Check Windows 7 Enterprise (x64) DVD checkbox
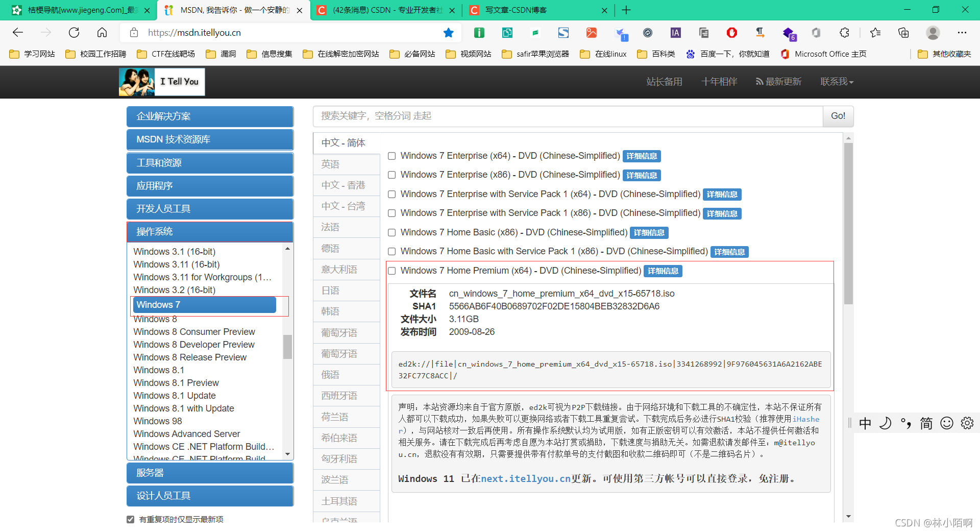The height and width of the screenshot is (532, 980). 392,156
